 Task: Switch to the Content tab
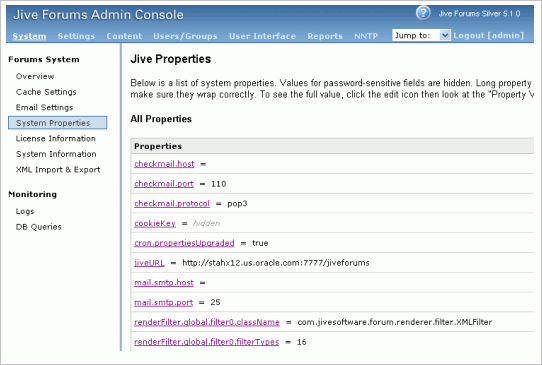pyautogui.click(x=124, y=36)
